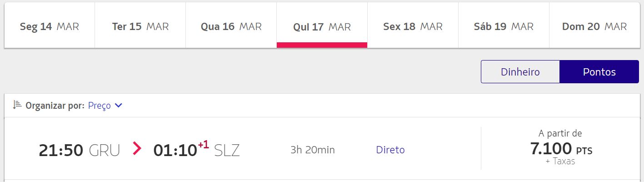The width and height of the screenshot is (644, 182).
Task: Select the Dom 20 MAR date tab
Action: [x=594, y=25]
